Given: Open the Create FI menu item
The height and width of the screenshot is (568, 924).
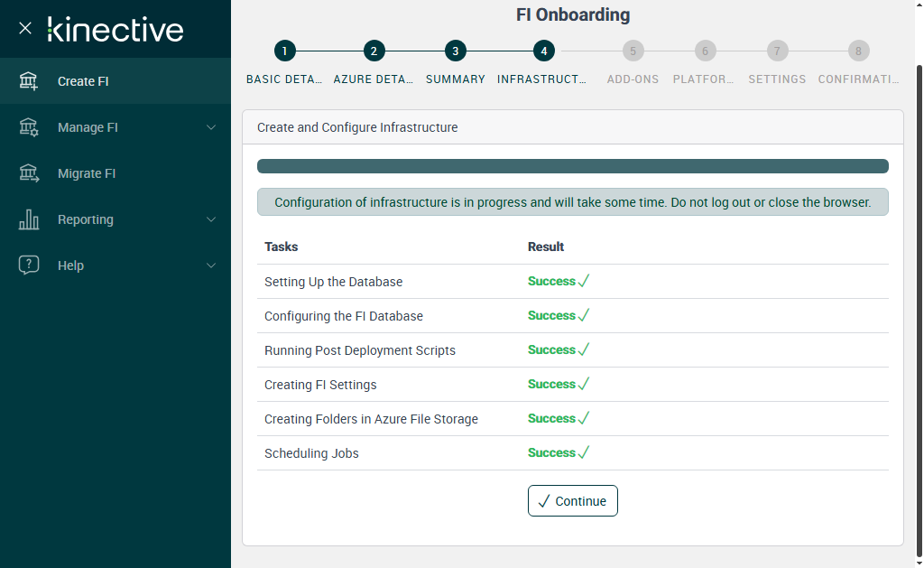Looking at the screenshot, I should tap(115, 80).
